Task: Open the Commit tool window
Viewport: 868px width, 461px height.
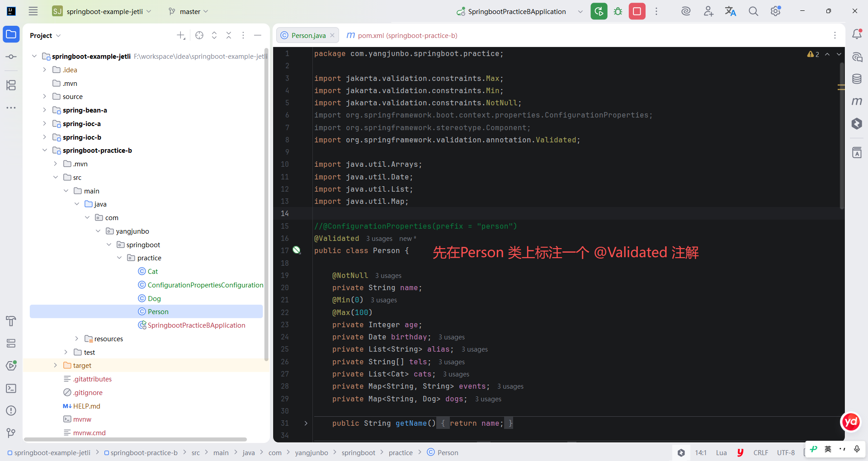Action: [11, 57]
